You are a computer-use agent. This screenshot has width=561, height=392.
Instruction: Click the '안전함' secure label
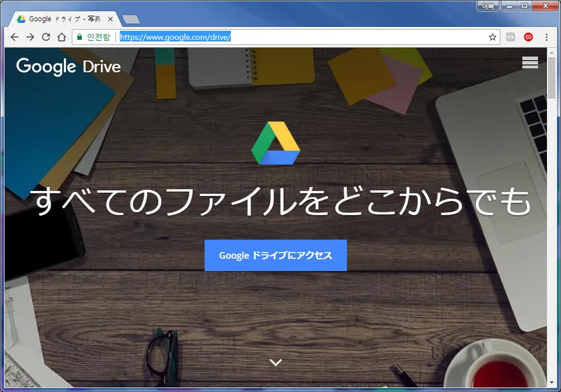tap(98, 37)
